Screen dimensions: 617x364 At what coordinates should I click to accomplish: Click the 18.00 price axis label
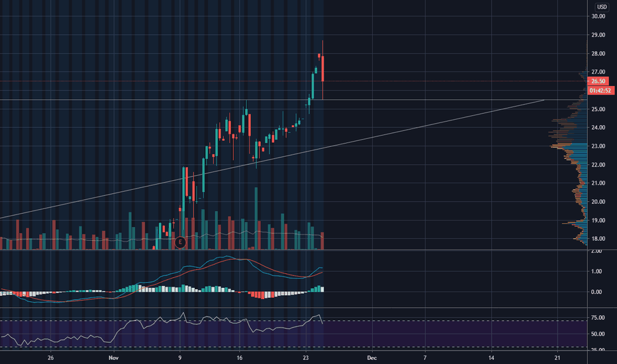point(598,238)
